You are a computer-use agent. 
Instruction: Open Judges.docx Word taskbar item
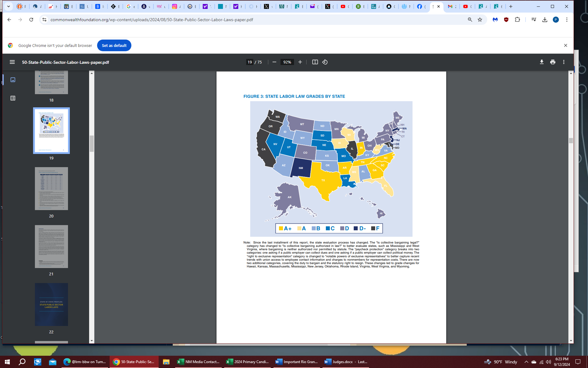[x=346, y=362]
